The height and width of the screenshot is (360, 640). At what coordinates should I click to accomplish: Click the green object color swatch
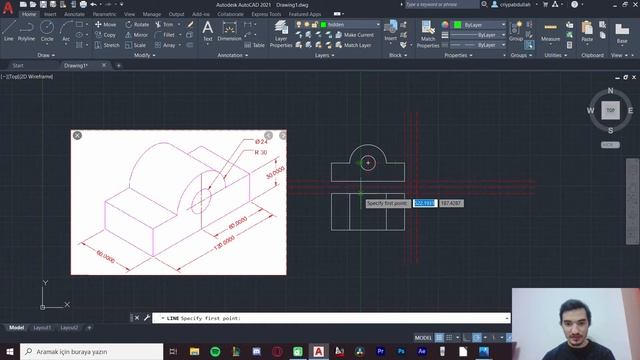[x=458, y=25]
